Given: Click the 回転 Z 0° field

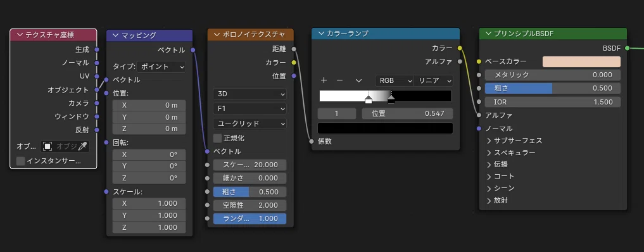Looking at the screenshot, I should [149, 178].
